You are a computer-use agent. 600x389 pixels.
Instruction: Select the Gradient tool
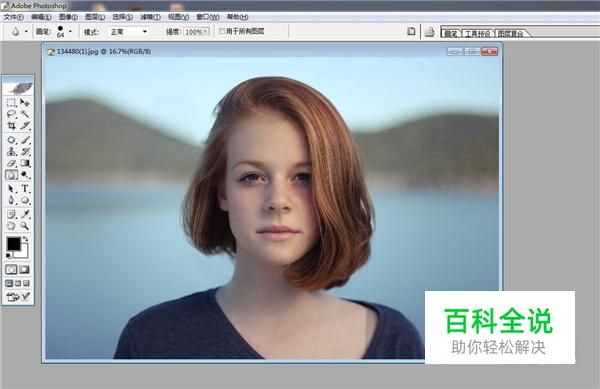click(x=25, y=163)
